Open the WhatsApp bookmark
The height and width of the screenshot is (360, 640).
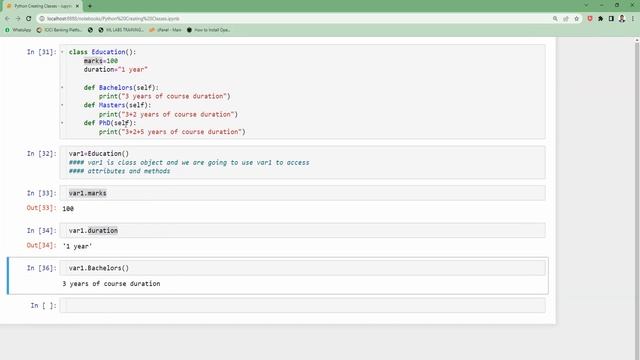18,30
